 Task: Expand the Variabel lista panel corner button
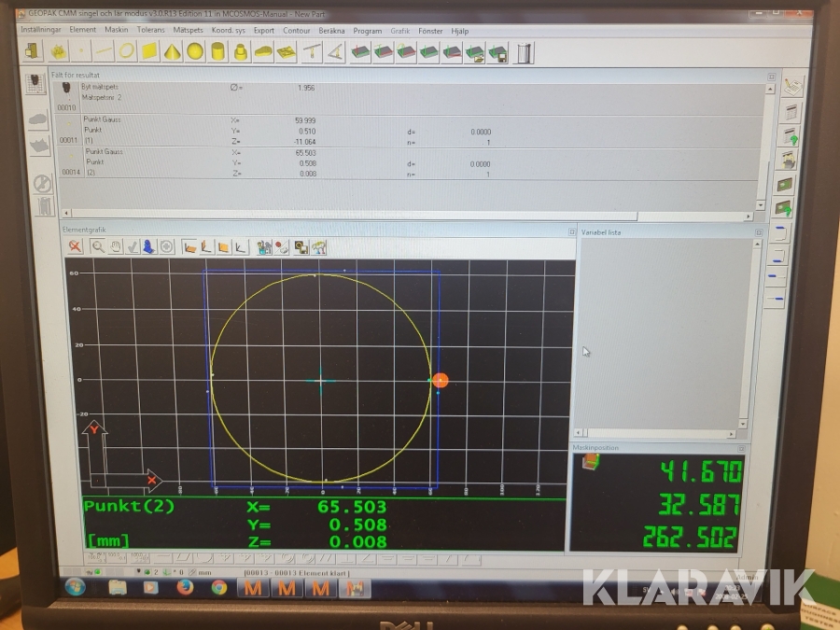tap(745, 231)
